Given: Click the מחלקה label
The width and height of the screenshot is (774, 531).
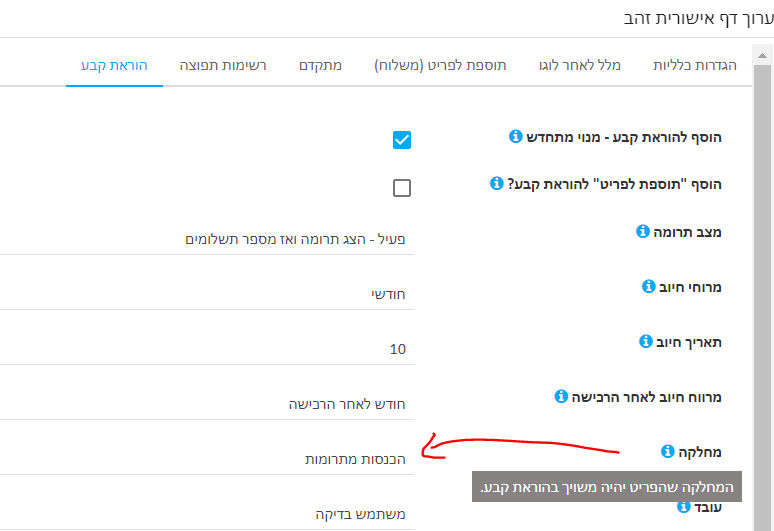Looking at the screenshot, I should [700, 452].
